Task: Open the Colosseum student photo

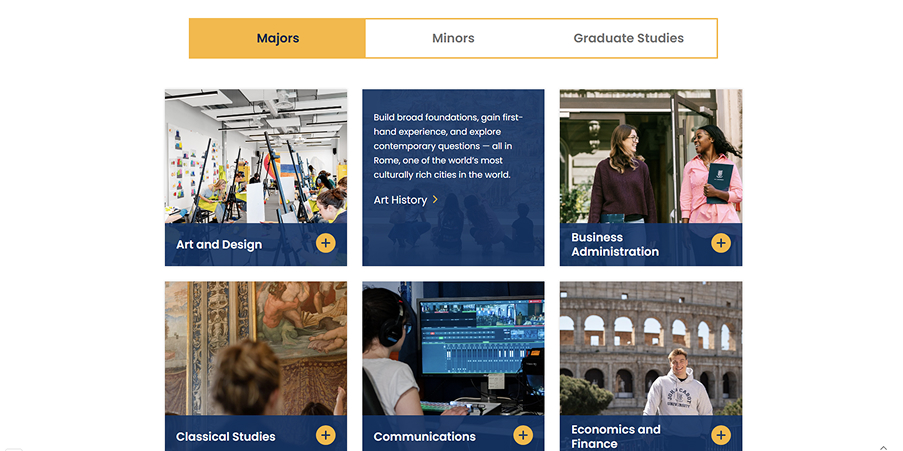Action: [651, 348]
